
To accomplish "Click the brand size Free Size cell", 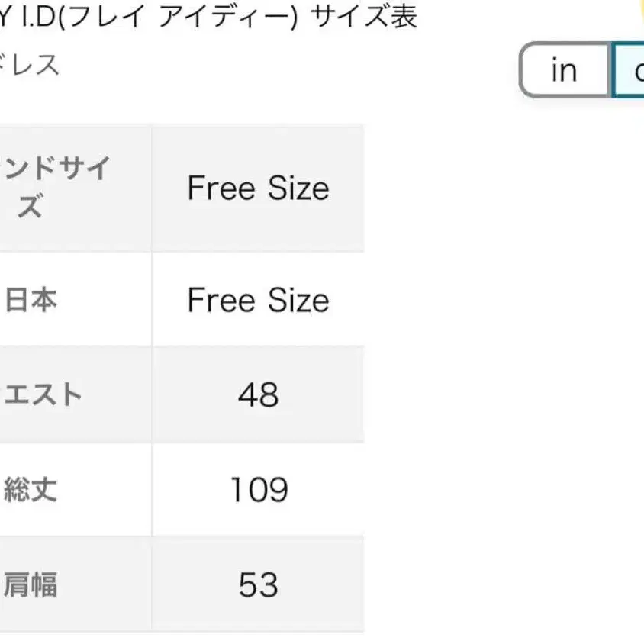I will [258, 188].
